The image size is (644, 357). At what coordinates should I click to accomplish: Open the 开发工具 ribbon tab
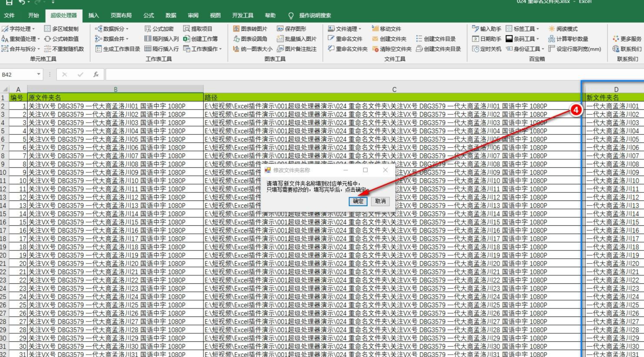[243, 15]
